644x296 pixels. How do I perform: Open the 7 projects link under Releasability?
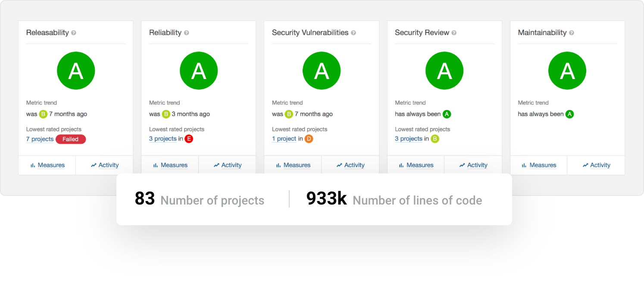[40, 139]
